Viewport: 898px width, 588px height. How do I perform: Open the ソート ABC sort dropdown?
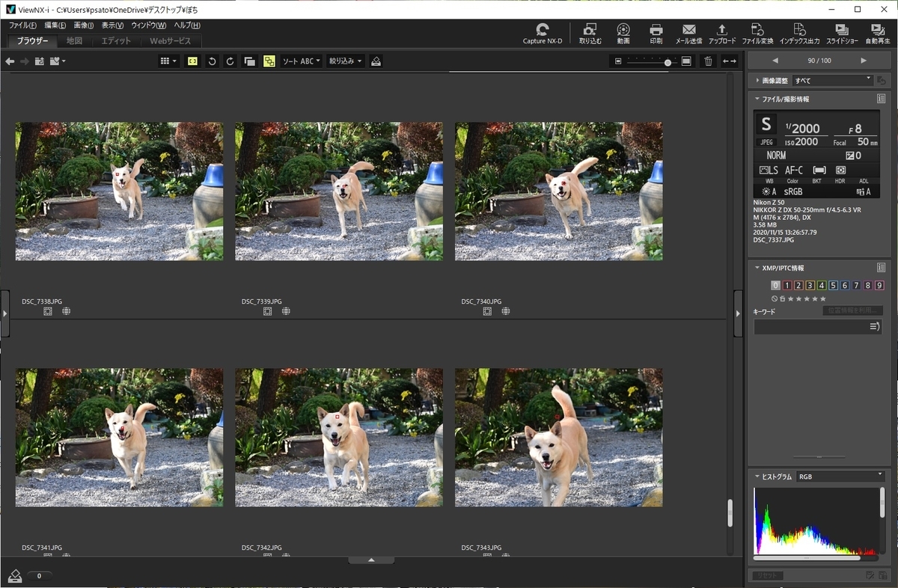click(x=302, y=61)
